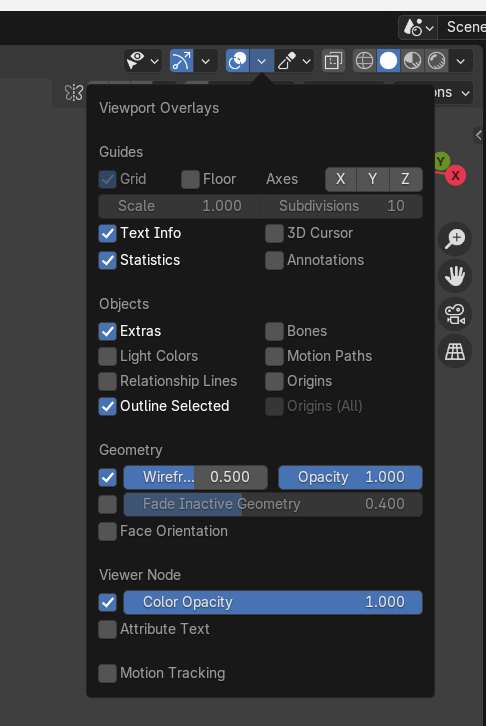Toggle the camera view button
The width and height of the screenshot is (486, 726).
point(455,314)
